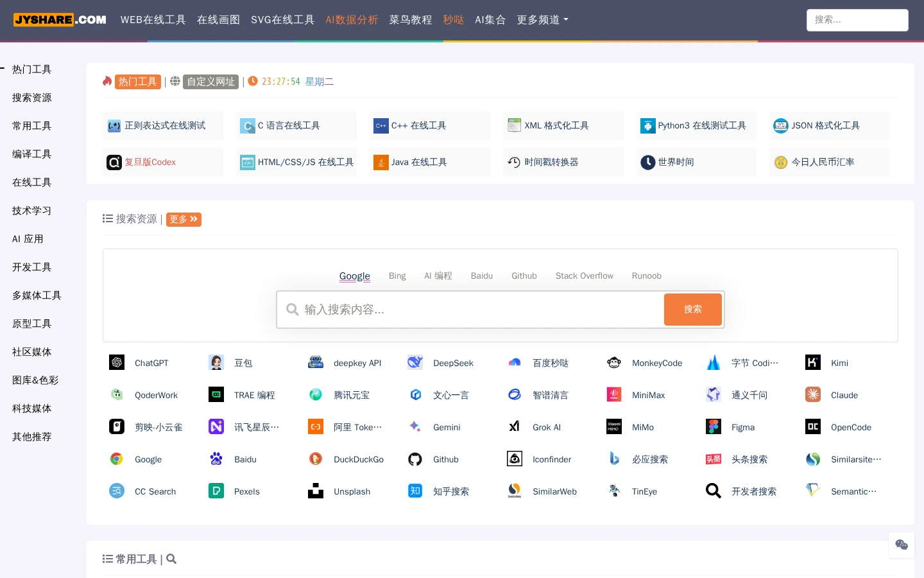Screen dimensions: 924x578
Task: Open the 腾讯元宝 icon
Action: (316, 395)
